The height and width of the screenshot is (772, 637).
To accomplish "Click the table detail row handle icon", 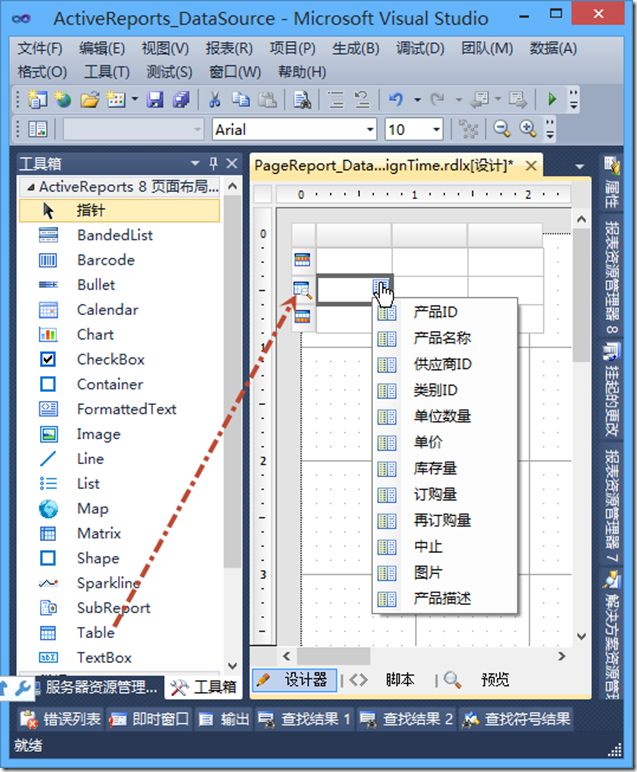I will (302, 290).
